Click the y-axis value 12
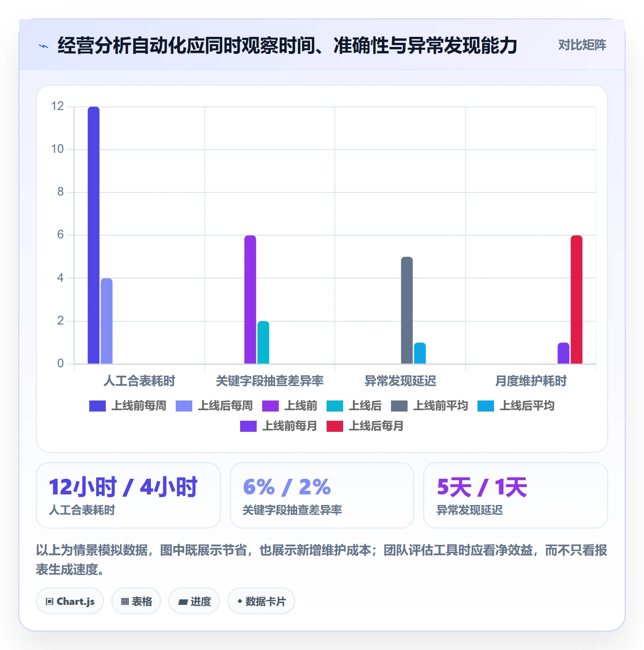Screen dimensions: 644x650 pyautogui.click(x=57, y=106)
